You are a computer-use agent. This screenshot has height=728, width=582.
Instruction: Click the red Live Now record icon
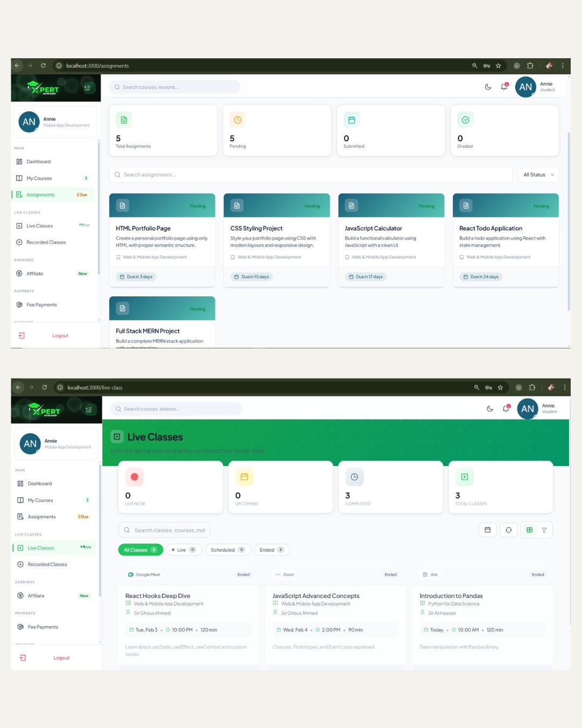[x=134, y=477]
